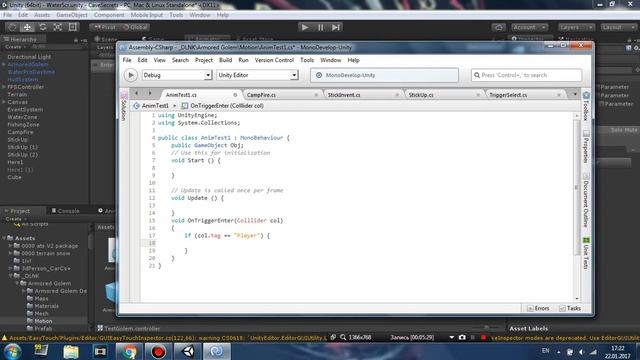Switch to Unity Console tab
Image resolution: width=640 pixels, height=360 pixels.
click(x=65, y=211)
